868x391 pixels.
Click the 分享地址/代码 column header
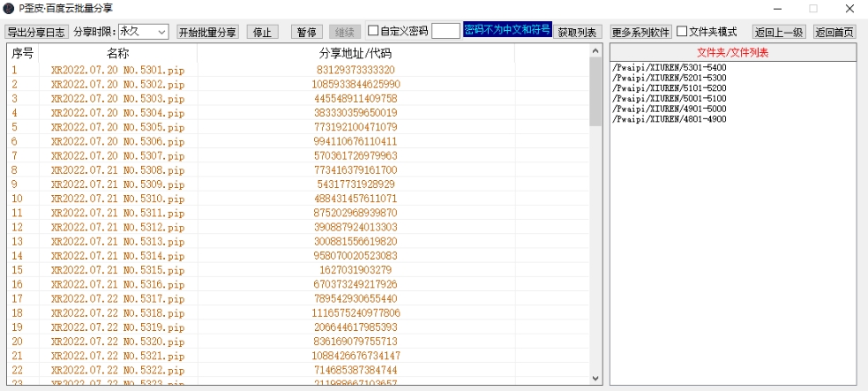[356, 53]
